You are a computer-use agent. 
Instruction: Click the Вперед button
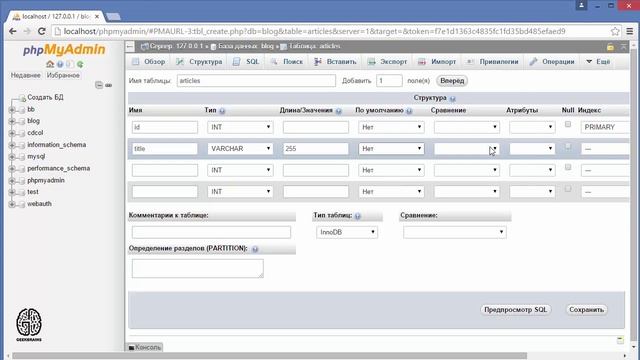coord(452,81)
